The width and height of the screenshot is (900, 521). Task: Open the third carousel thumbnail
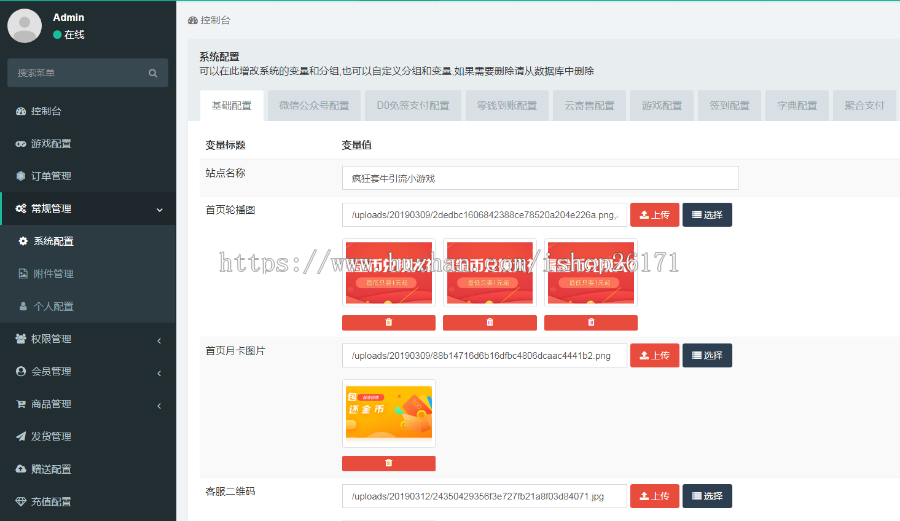click(x=591, y=273)
